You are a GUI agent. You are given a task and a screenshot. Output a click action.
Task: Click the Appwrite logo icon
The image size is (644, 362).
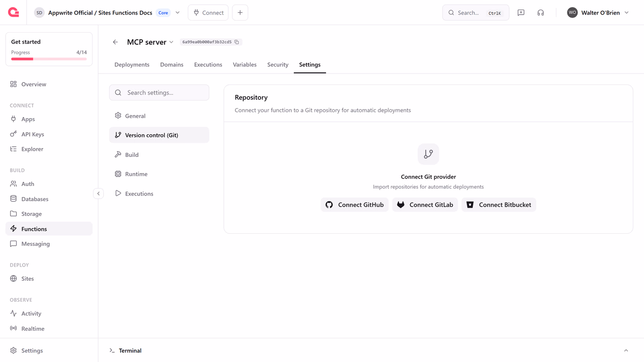point(14,13)
